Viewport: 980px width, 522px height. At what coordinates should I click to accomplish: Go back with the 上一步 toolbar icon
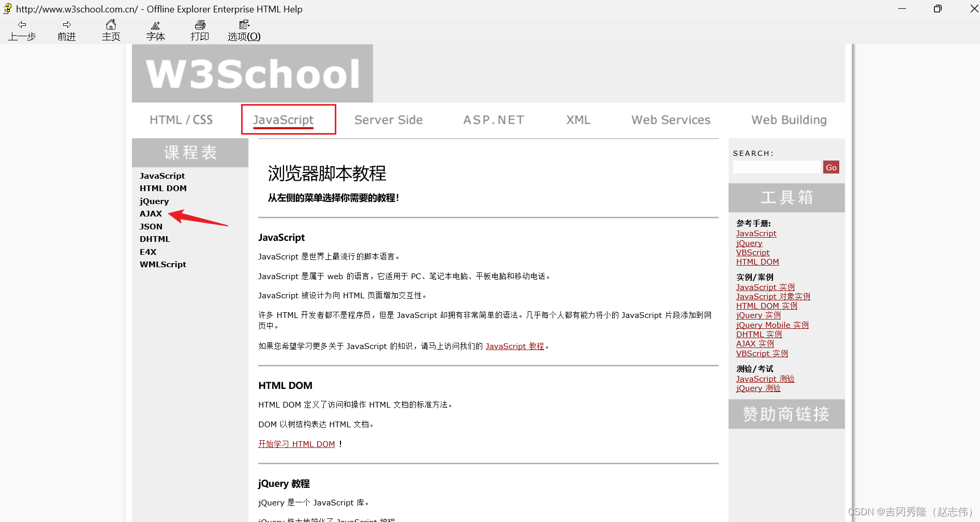(22, 31)
